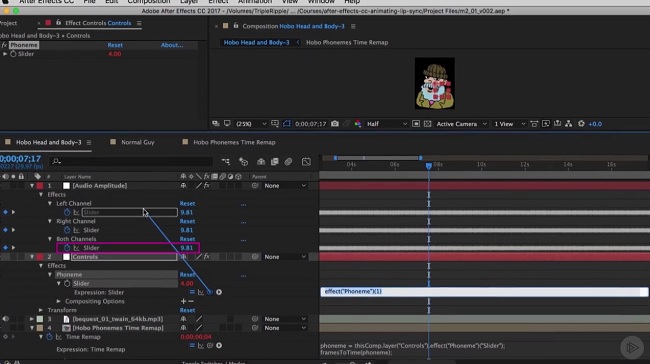Select Hobo Head and Body-3 timeline tab
This screenshot has width=650, height=364.
coord(49,142)
